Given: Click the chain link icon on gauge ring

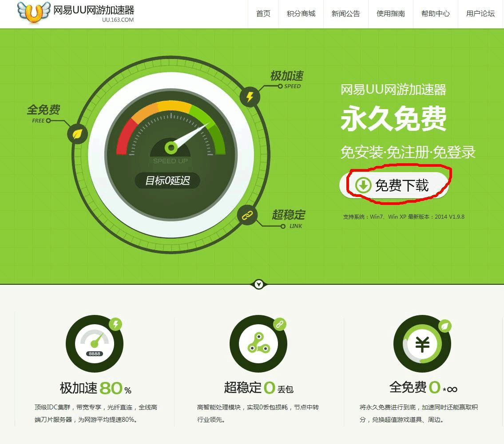Looking at the screenshot, I should click(247, 215).
